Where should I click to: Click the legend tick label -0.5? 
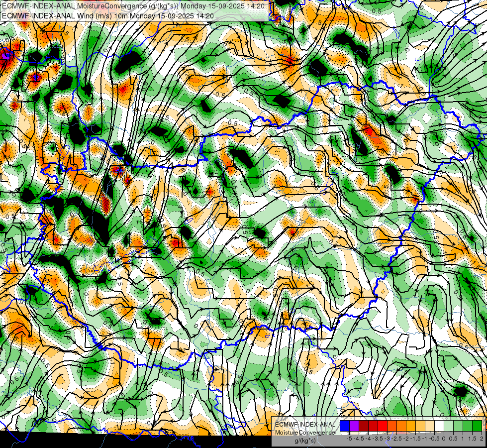click(x=434, y=439)
